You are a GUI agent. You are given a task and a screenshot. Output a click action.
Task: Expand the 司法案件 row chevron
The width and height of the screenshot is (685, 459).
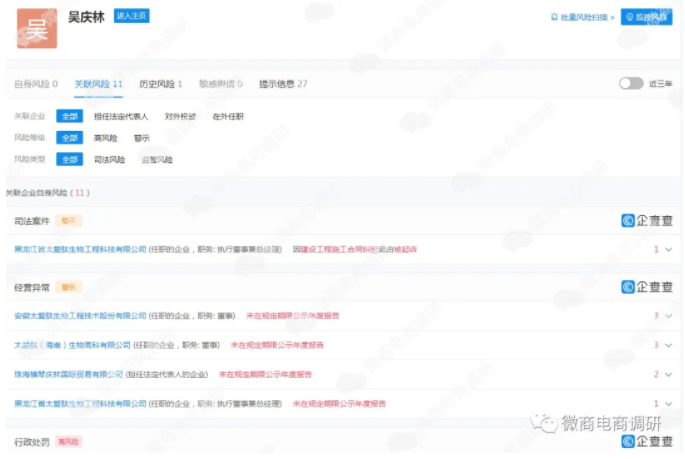[x=668, y=250]
